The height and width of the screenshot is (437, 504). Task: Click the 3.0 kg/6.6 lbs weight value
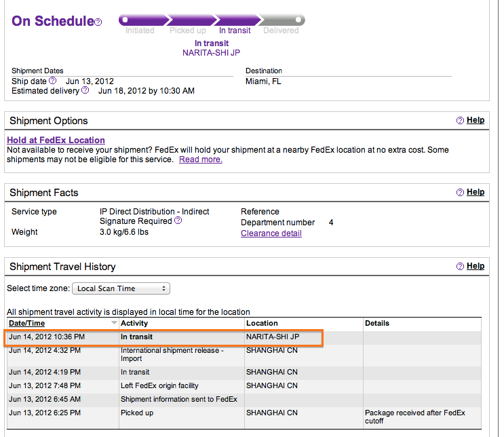pyautogui.click(x=124, y=232)
